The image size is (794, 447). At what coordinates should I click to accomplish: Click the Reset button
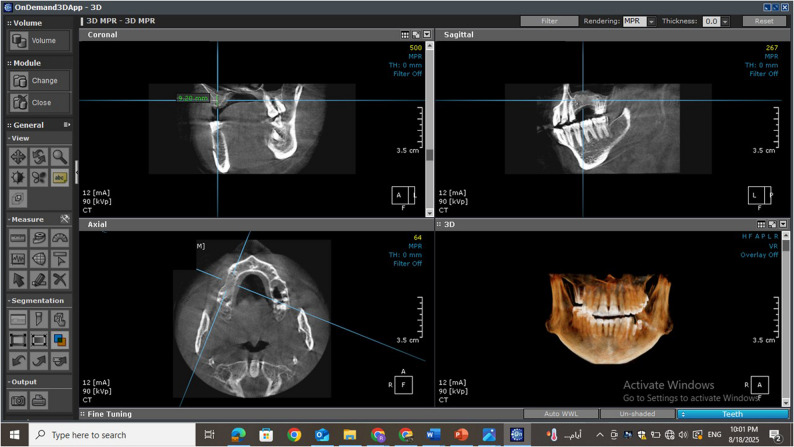764,21
